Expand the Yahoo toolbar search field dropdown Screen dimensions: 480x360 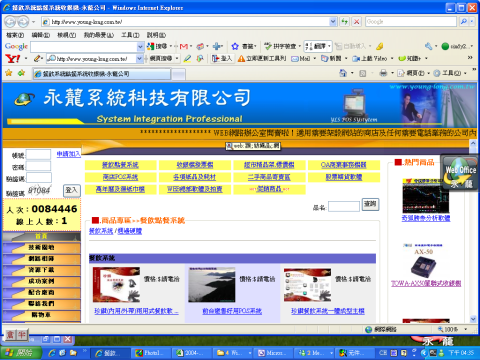(140, 59)
